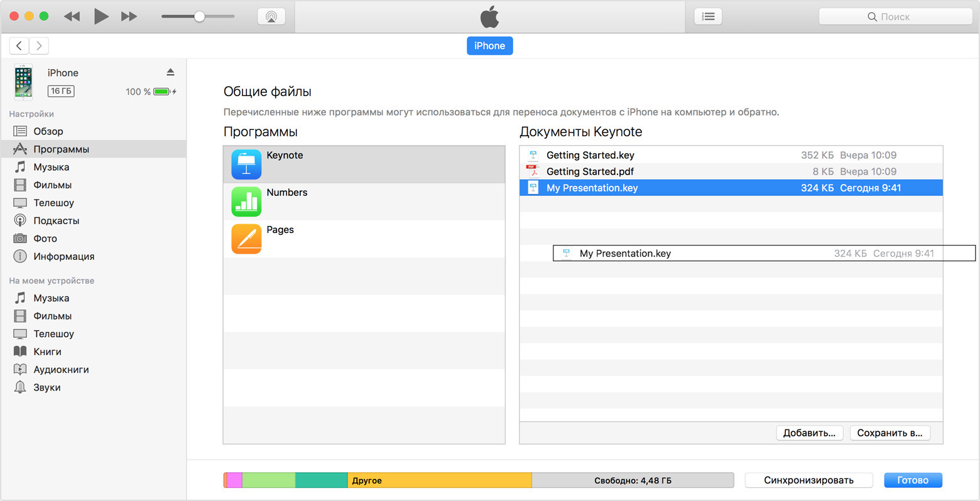Screen dimensions: 980x501
Task: Click the PDF icon of Getting Started.pdf
Action: click(x=533, y=171)
